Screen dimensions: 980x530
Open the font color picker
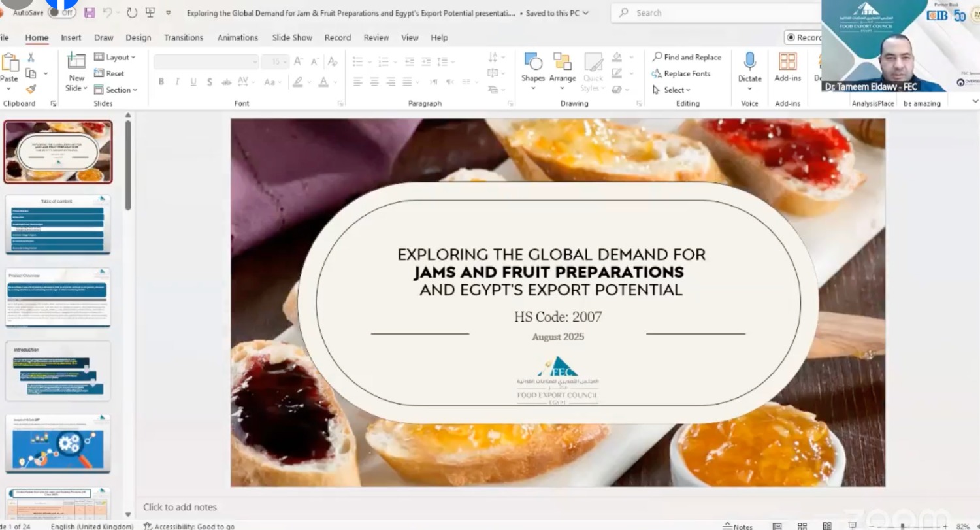323,82
